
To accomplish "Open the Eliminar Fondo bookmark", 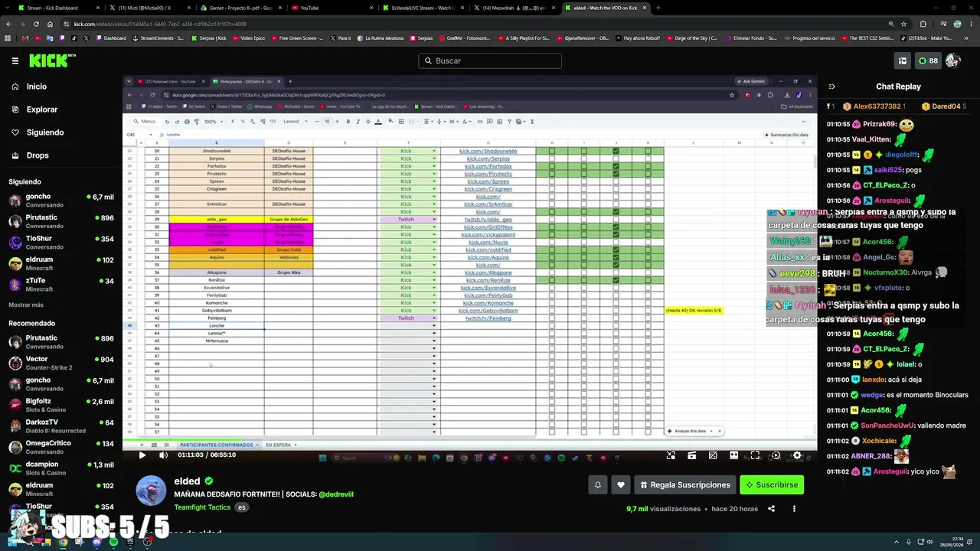I will click(750, 37).
